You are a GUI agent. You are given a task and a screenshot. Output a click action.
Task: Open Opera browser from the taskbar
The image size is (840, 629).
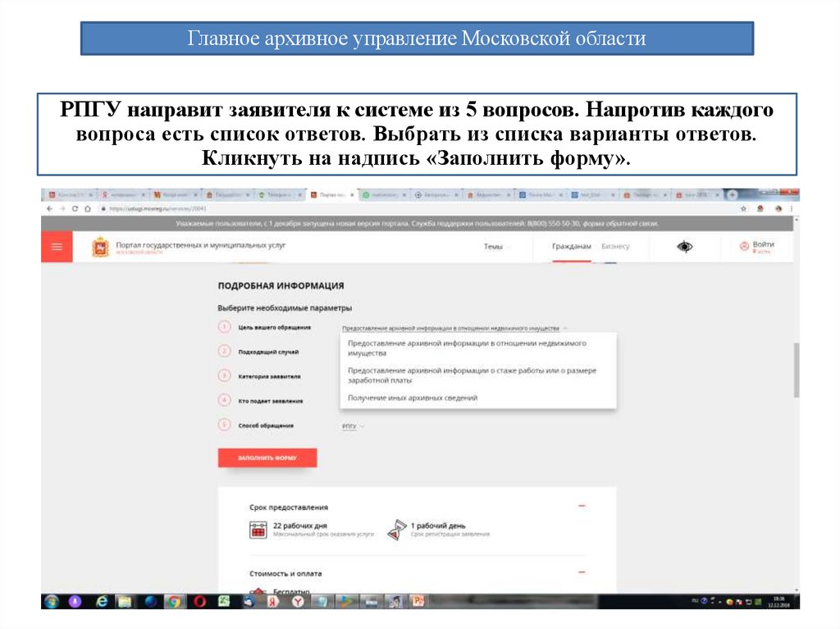(199, 602)
